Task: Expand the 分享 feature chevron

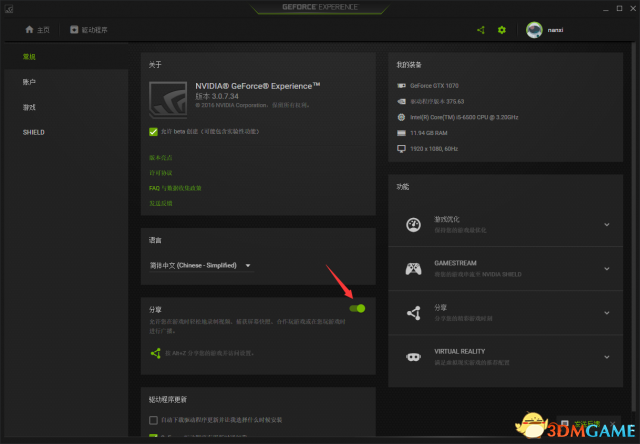Action: point(607,313)
